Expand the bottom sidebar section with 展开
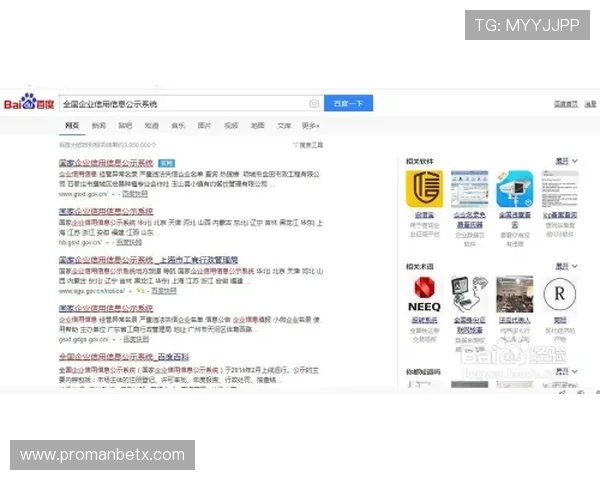The image size is (600, 480). [x=566, y=371]
